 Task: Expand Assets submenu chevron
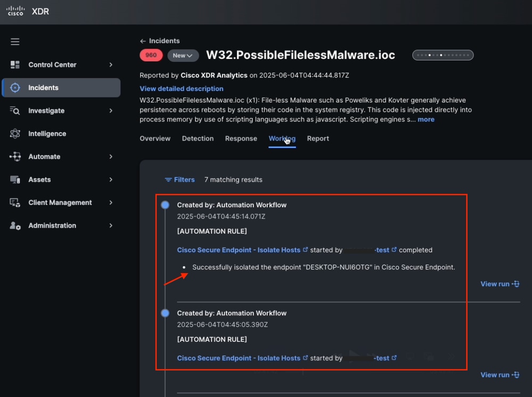coord(111,180)
